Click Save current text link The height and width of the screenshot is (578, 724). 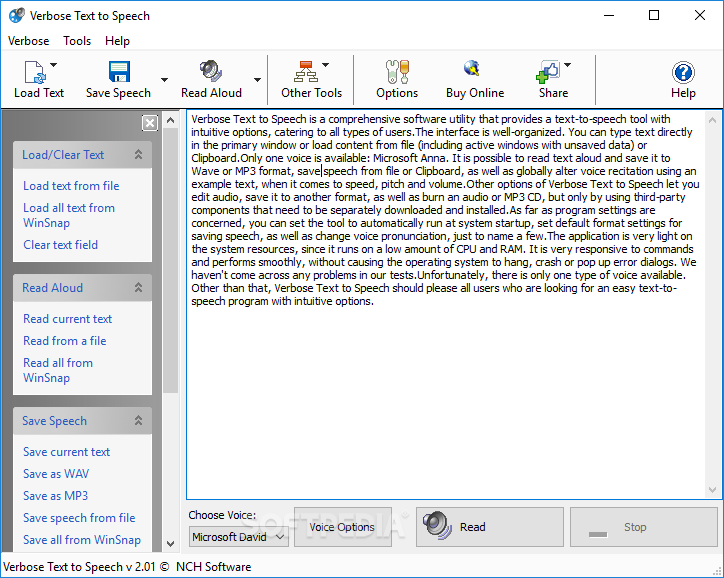click(x=66, y=452)
